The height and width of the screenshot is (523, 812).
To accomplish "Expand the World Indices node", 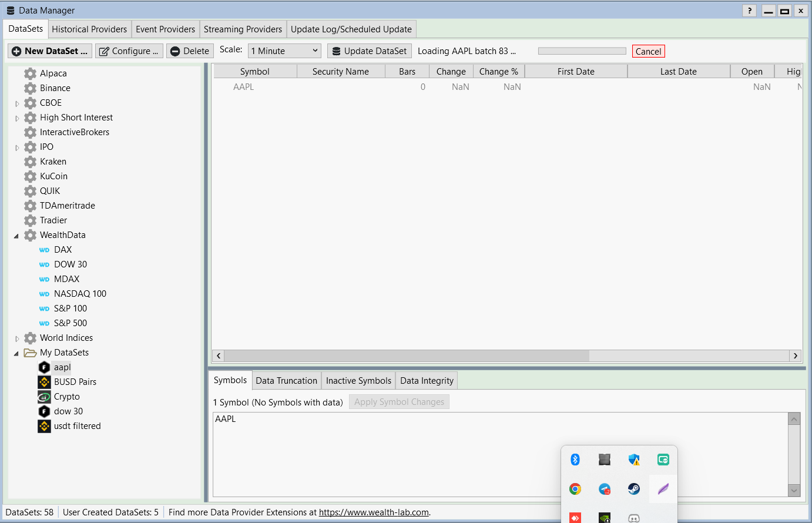I will pos(17,338).
